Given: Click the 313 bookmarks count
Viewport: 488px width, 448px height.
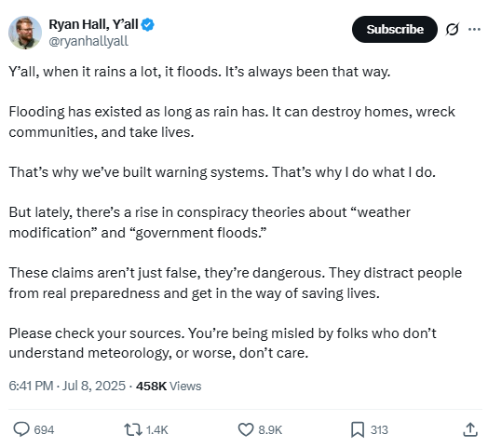Looking at the screenshot, I should tap(379, 430).
